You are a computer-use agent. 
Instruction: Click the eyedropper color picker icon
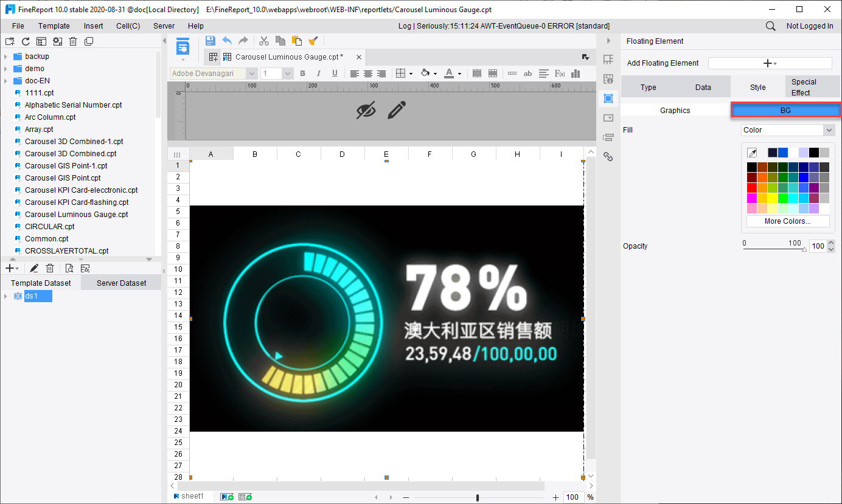coord(752,153)
